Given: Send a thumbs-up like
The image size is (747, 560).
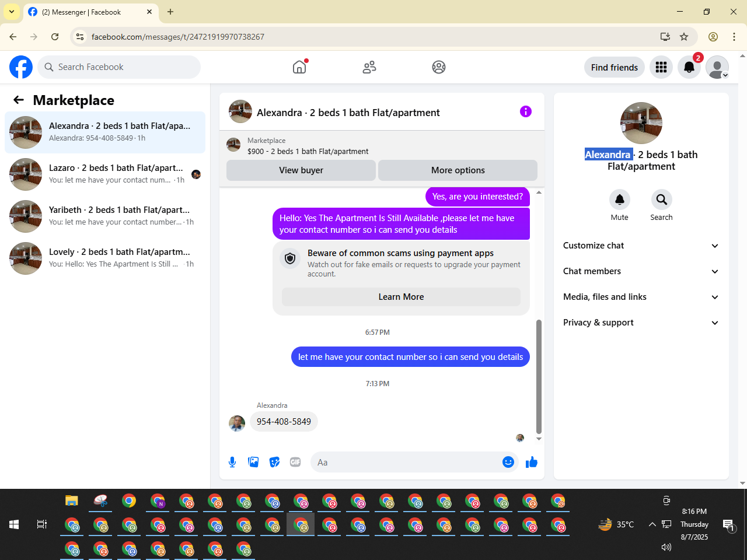Looking at the screenshot, I should (x=532, y=463).
